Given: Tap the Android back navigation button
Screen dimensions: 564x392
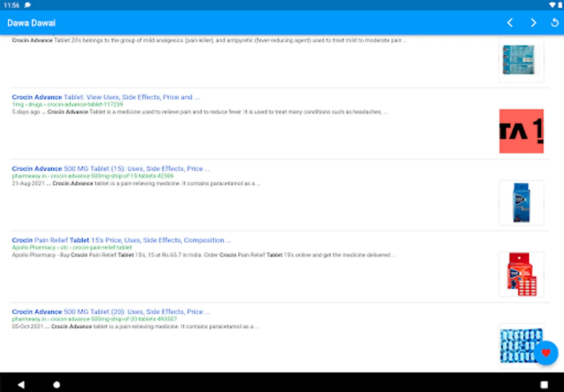Looking at the screenshot, I should coord(20,384).
